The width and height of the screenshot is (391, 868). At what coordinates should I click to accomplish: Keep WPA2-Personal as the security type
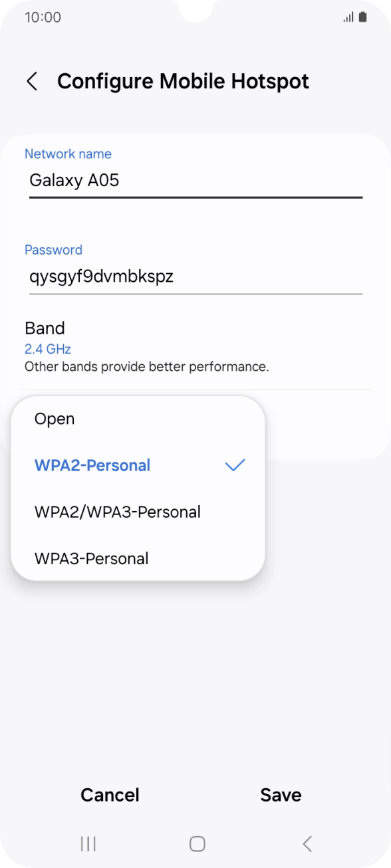(92, 465)
